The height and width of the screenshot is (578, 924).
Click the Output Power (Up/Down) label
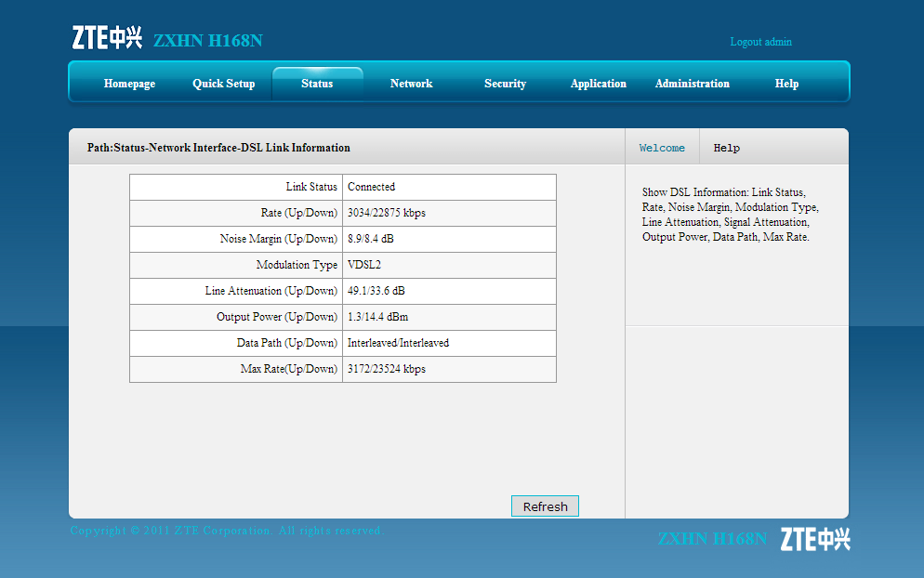[276, 316]
